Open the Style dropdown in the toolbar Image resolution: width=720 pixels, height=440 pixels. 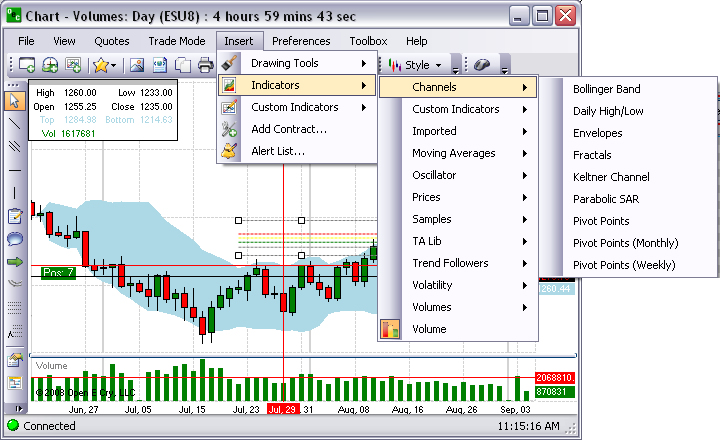(x=421, y=65)
